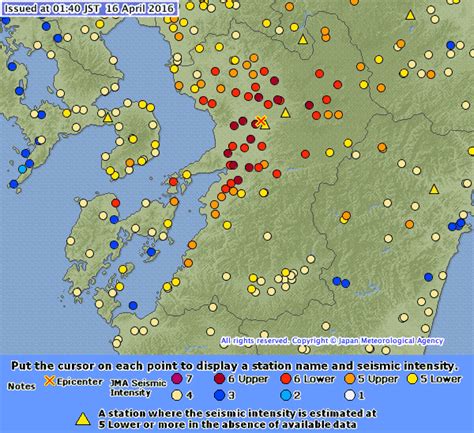Image resolution: width=474 pixels, height=433 pixels.
Task: Click the 'Put the cursor on each point' instruction
Action: 234,366
